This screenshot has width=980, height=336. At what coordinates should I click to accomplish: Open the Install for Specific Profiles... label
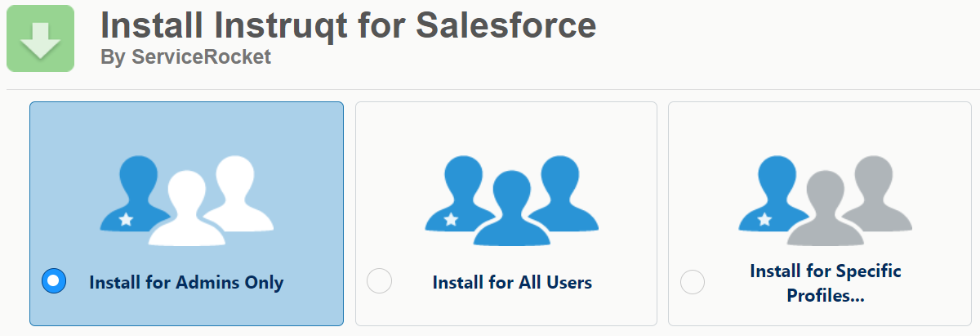(x=826, y=283)
